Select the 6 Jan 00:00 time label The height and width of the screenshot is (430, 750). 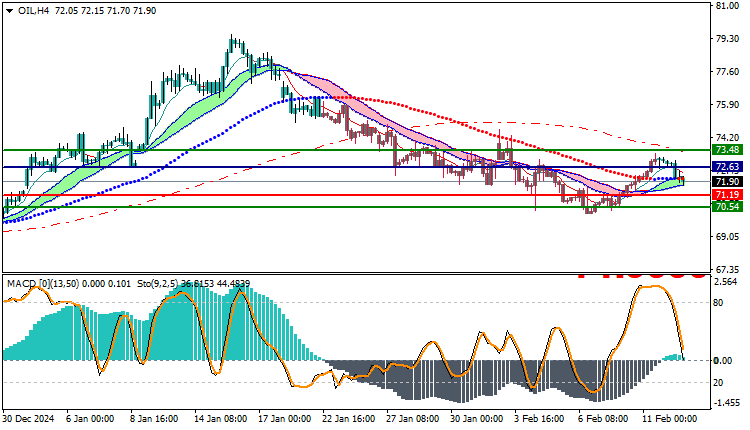(90, 419)
